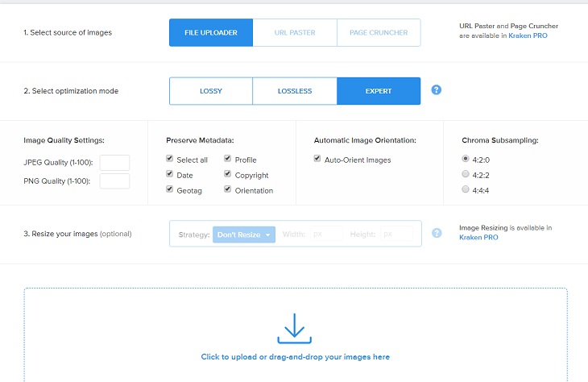588x382 pixels.
Task: Open the PAGE CRUNCHER tab
Action: pos(379,33)
